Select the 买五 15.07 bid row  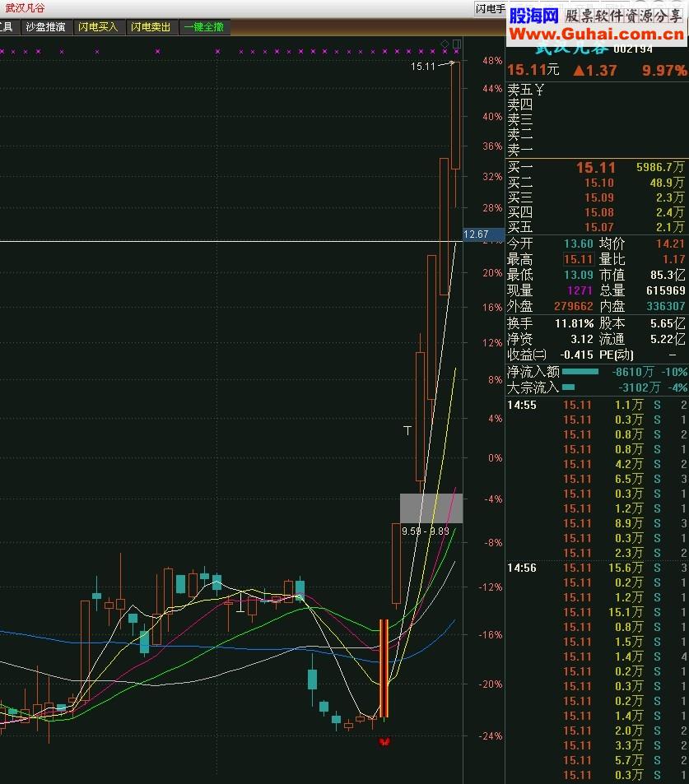597,227
